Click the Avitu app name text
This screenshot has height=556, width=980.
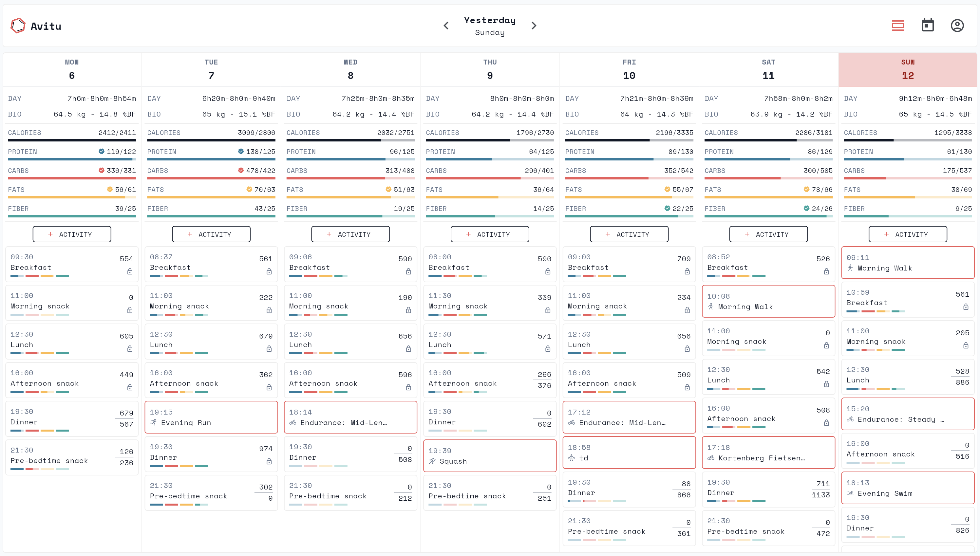pos(46,26)
